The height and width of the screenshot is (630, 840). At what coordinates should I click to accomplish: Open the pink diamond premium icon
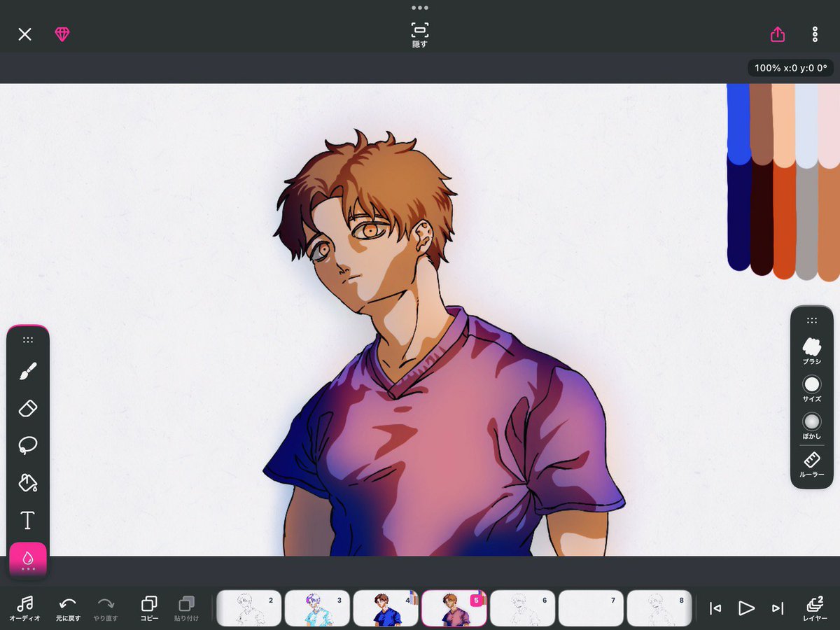pyautogui.click(x=63, y=34)
